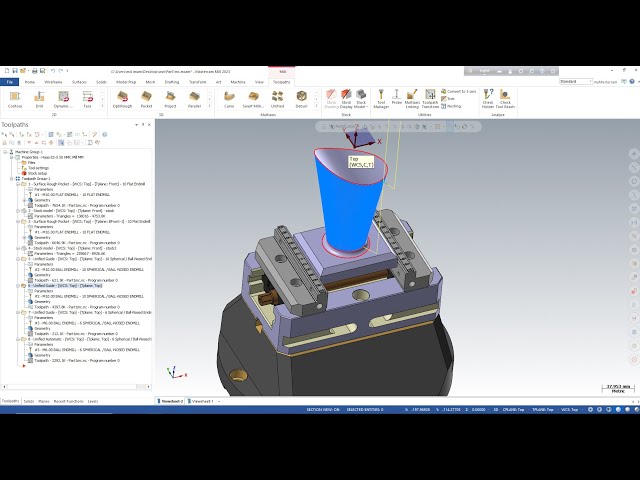This screenshot has height=480, width=640.
Task: Open the Standard configuration dropdown
Action: coord(576,82)
